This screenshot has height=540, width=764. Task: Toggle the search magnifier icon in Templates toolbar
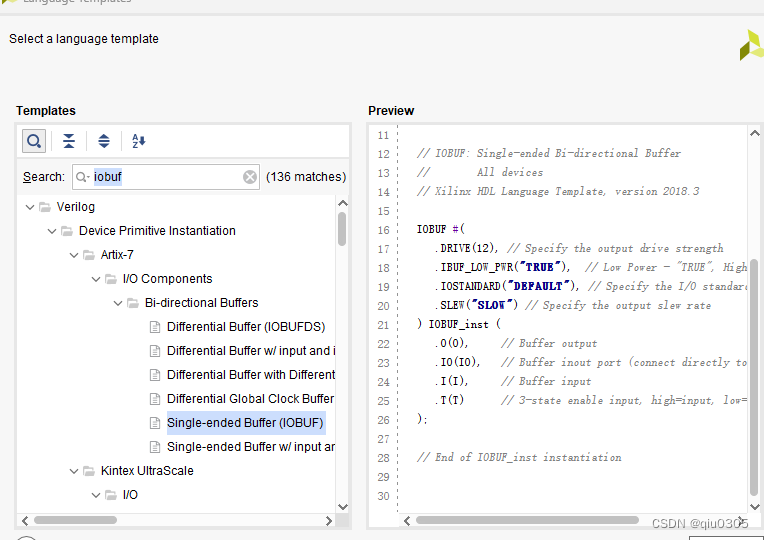34,141
